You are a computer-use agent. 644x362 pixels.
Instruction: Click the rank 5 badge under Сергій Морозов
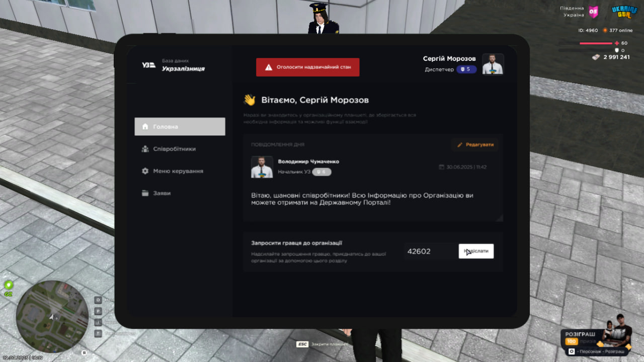coord(466,69)
